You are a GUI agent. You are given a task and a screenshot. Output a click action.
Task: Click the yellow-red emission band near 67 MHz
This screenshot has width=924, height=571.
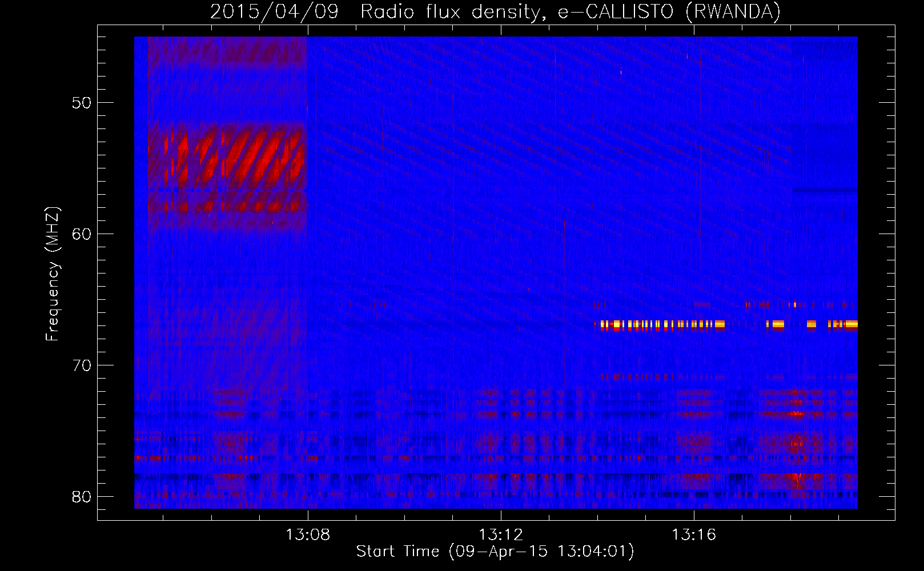(x=726, y=325)
